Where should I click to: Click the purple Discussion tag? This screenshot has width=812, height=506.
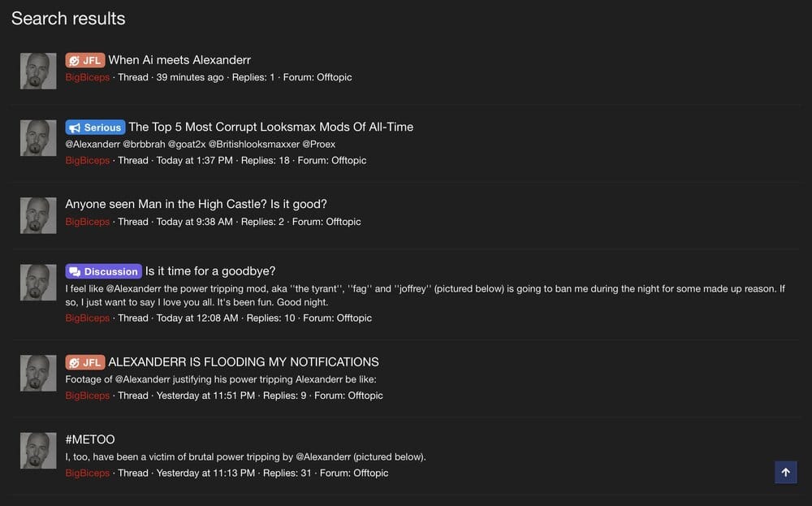point(103,271)
